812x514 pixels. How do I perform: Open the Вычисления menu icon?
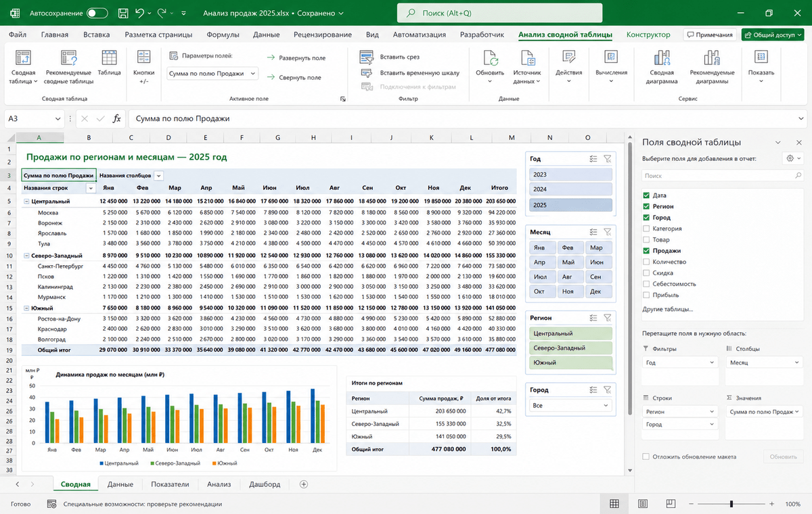tap(611, 58)
